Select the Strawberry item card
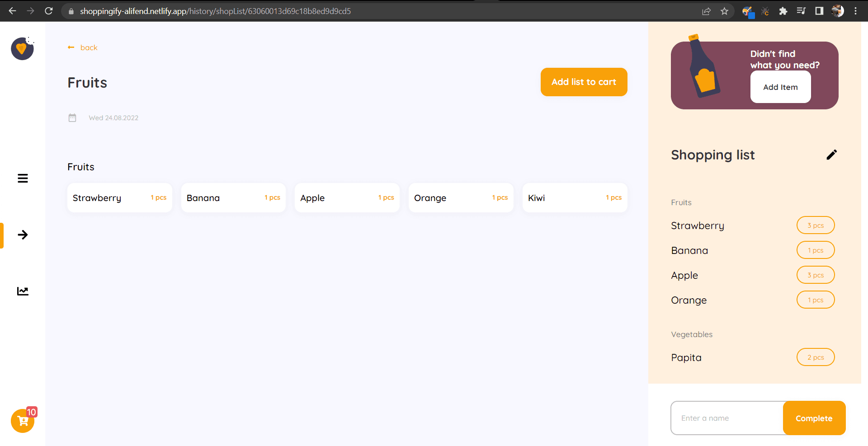This screenshot has height=446, width=868. pyautogui.click(x=119, y=198)
